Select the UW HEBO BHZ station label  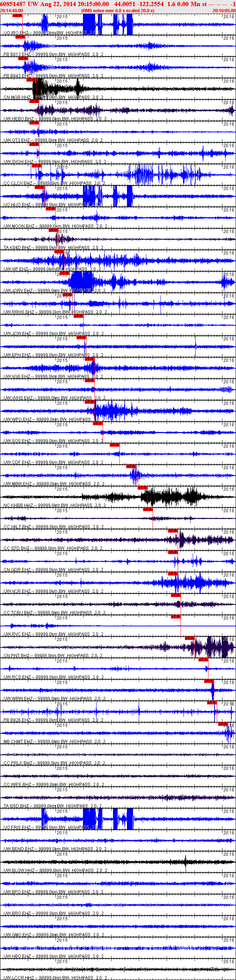[55, 119]
